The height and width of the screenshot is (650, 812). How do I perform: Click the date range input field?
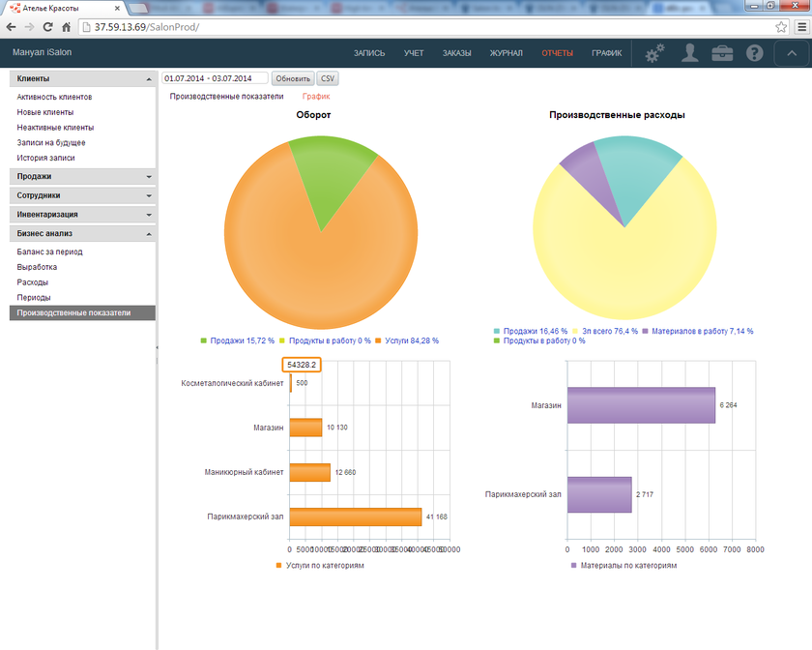[215, 78]
